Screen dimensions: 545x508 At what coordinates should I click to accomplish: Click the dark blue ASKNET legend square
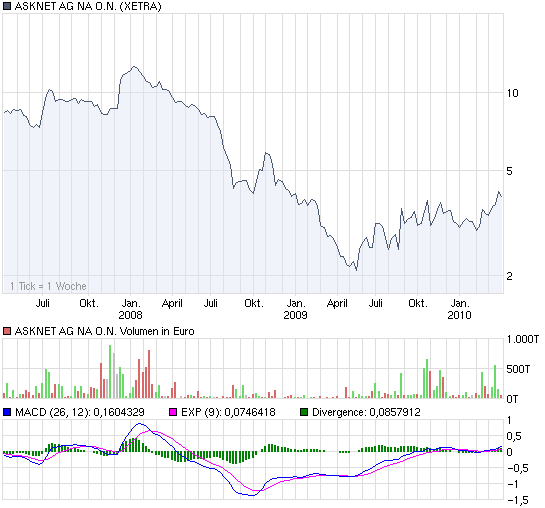coord(7,6)
